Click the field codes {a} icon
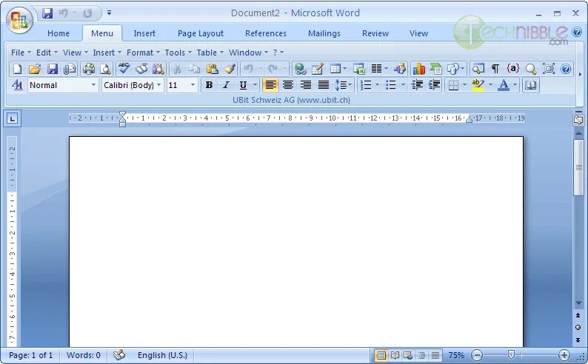The height and width of the screenshot is (364, 588). coord(513,69)
